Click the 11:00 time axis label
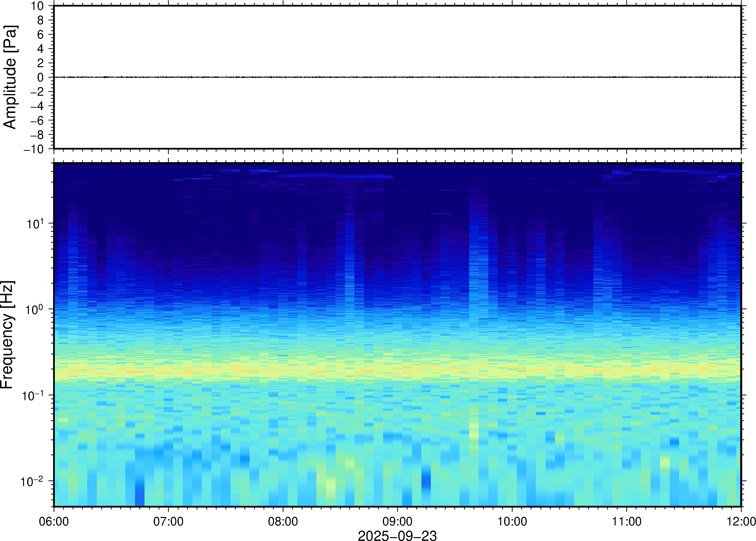This screenshot has height=541, width=756. click(x=626, y=521)
